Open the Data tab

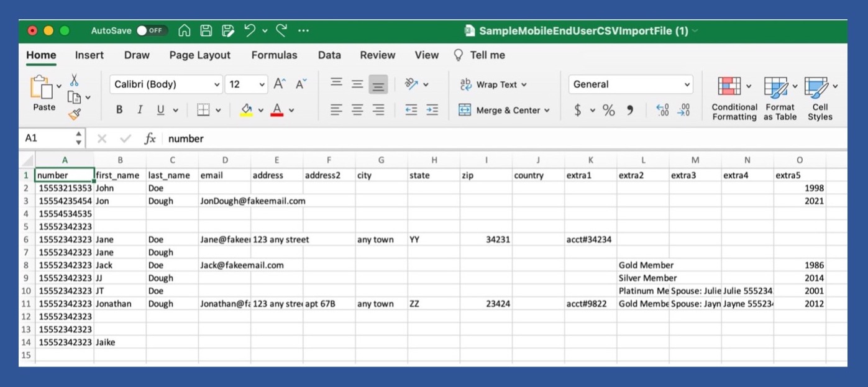(x=329, y=55)
